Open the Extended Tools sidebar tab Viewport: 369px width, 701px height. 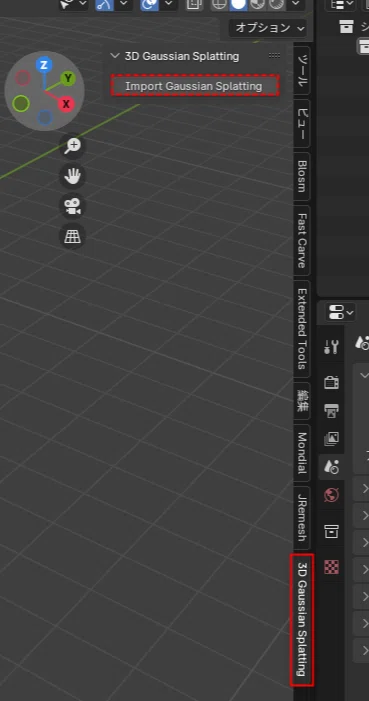point(302,329)
